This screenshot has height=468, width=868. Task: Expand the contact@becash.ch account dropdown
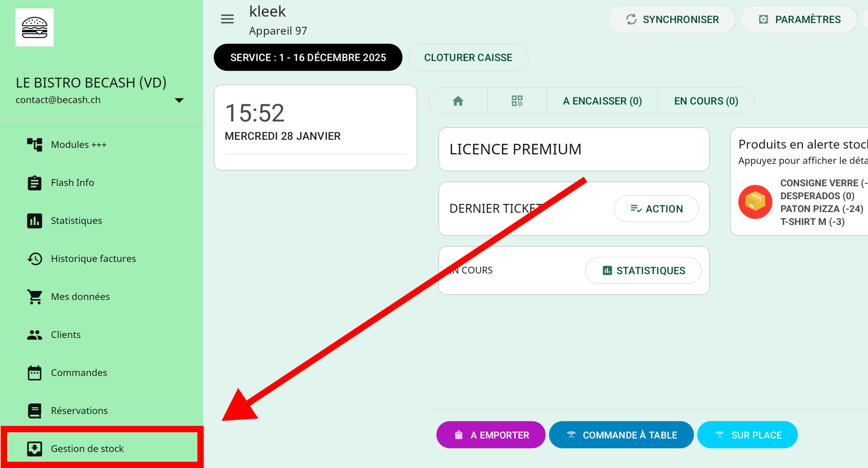[179, 100]
